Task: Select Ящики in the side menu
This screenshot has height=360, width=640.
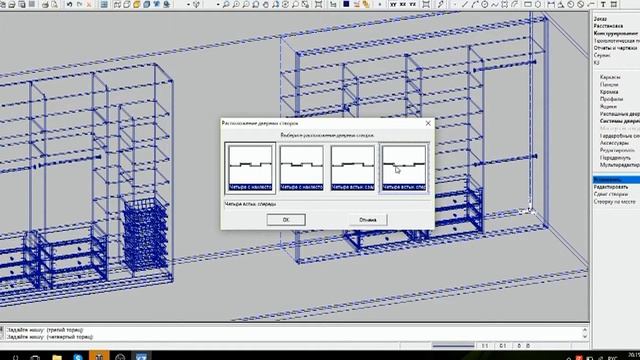Action: 608,106
